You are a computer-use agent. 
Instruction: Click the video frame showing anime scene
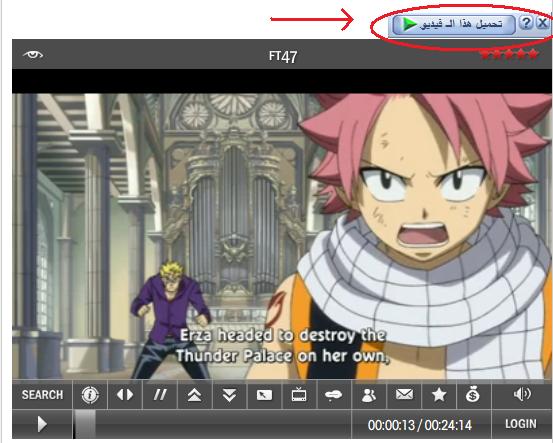click(x=282, y=236)
